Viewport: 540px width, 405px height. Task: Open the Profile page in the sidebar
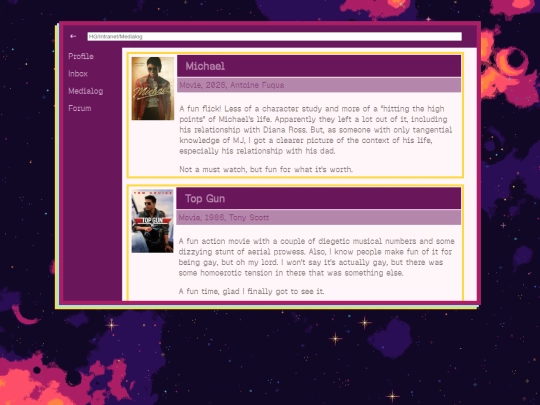pos(81,56)
